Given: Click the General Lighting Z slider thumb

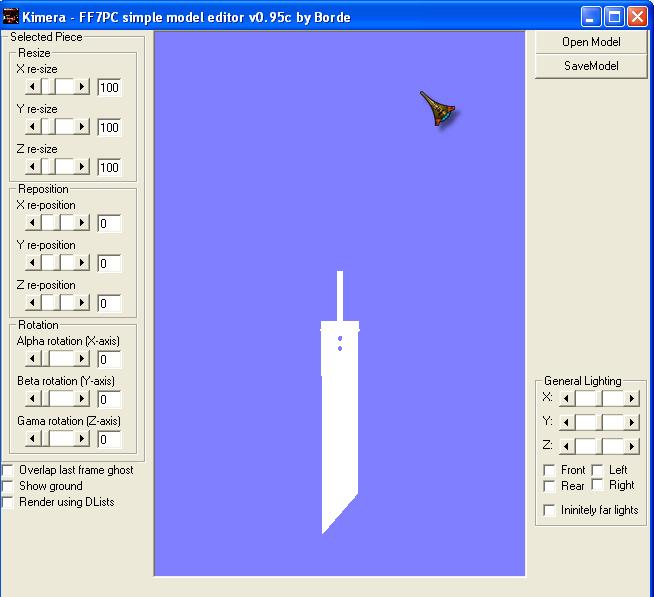Looking at the screenshot, I should point(599,447).
